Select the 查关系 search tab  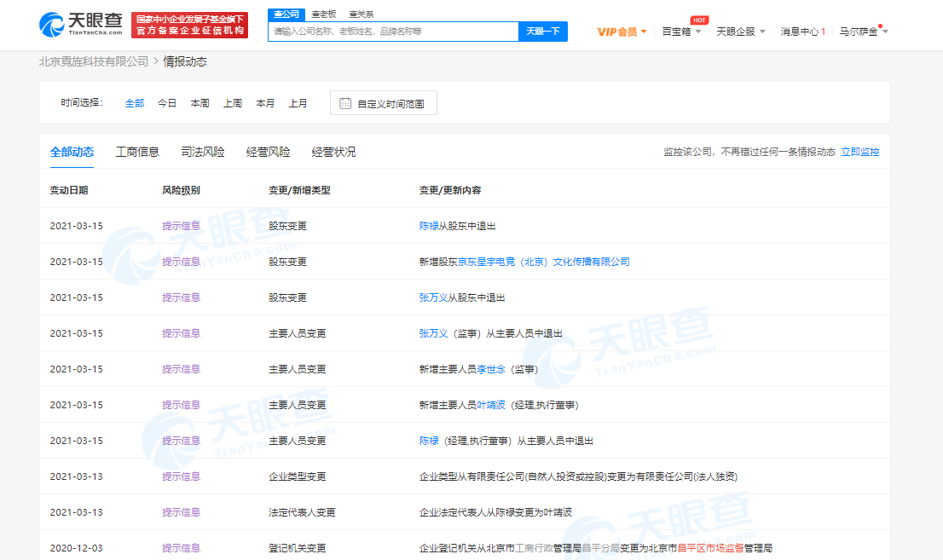click(361, 14)
